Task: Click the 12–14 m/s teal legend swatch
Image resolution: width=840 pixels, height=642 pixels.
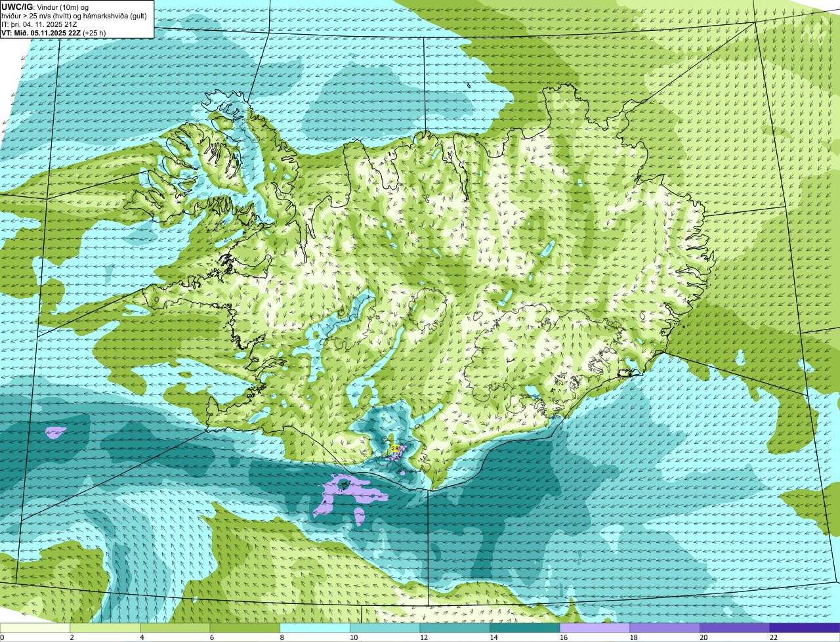Action: coord(455,628)
